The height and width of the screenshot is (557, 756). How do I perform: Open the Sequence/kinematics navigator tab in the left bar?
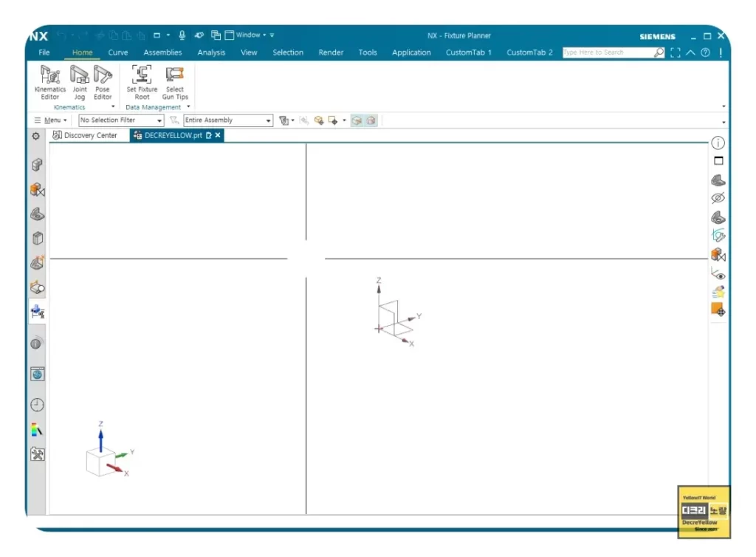point(37,312)
